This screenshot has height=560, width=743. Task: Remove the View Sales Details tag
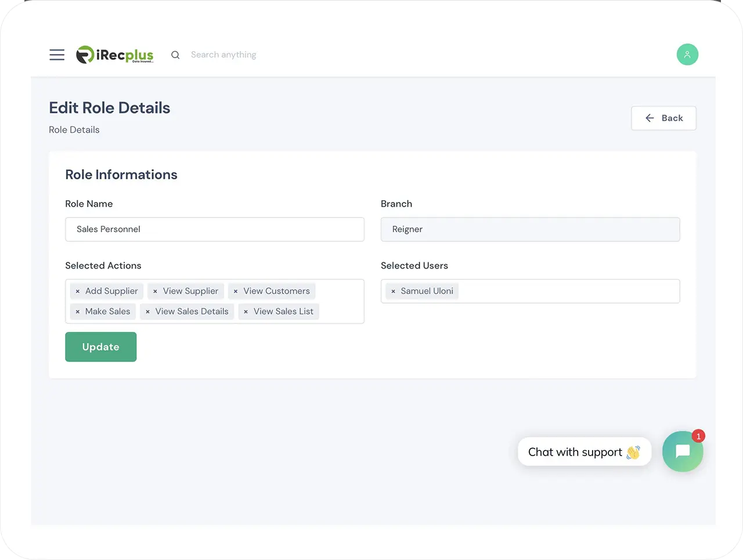click(x=147, y=312)
